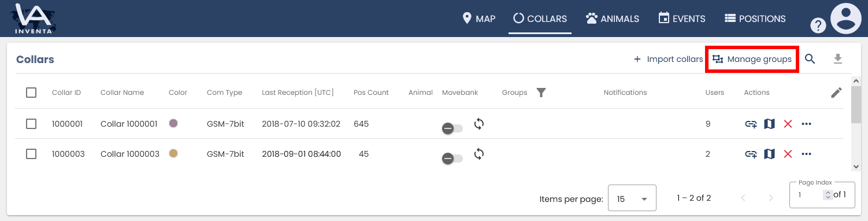Image resolution: width=868 pixels, height=221 pixels.
Task: Switch to the Animals tab
Action: click(613, 19)
